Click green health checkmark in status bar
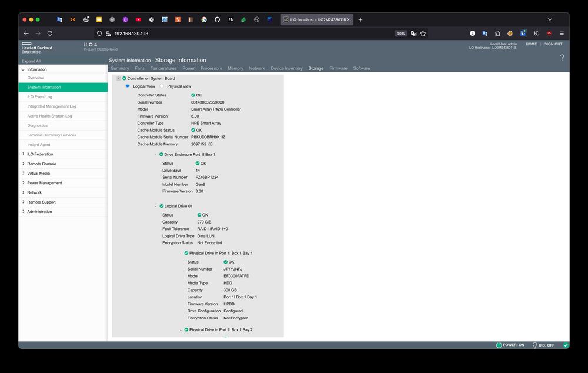The width and height of the screenshot is (588, 373). [566, 345]
